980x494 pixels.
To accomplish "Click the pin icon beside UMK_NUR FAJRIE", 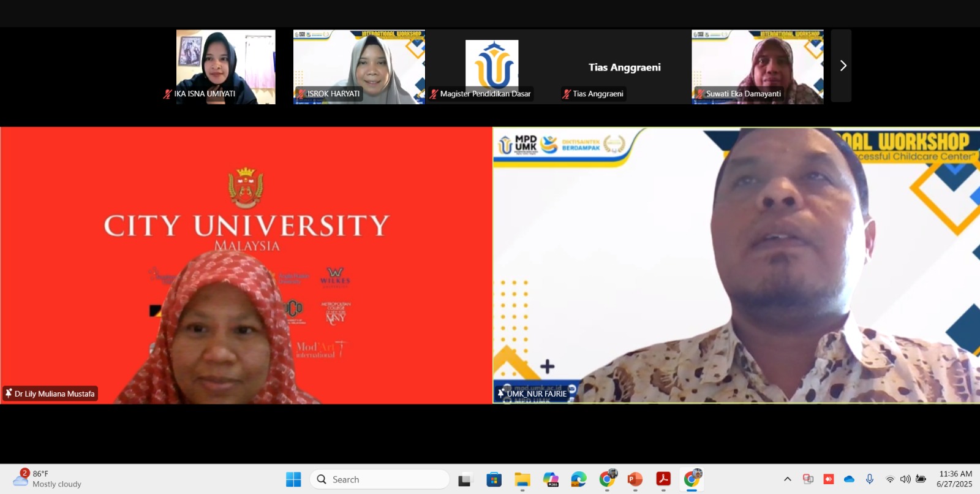I will 501,393.
